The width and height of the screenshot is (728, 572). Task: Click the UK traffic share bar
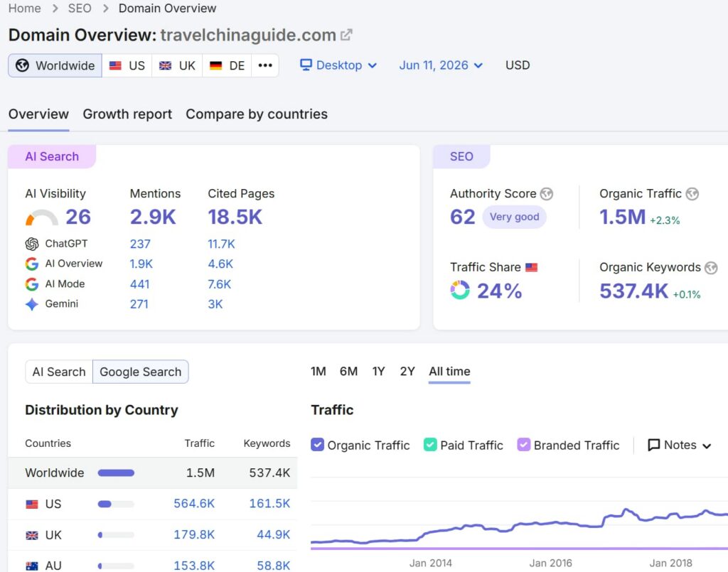click(116, 535)
